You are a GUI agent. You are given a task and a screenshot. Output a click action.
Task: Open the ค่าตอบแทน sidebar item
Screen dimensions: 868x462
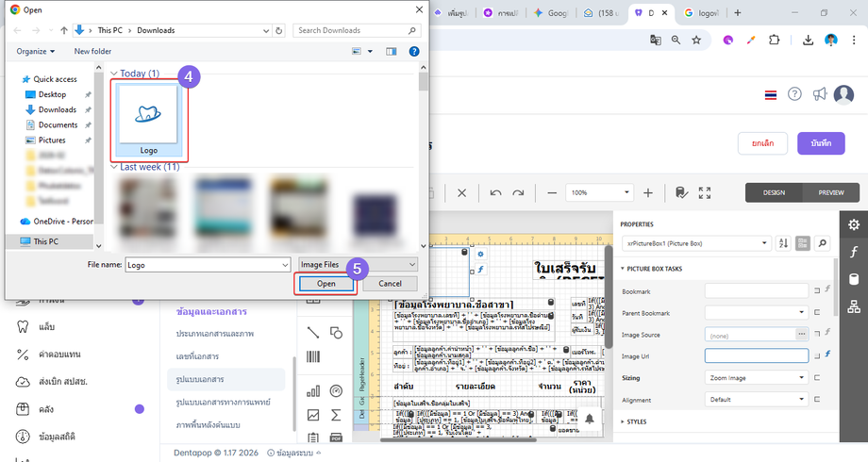[x=59, y=355]
